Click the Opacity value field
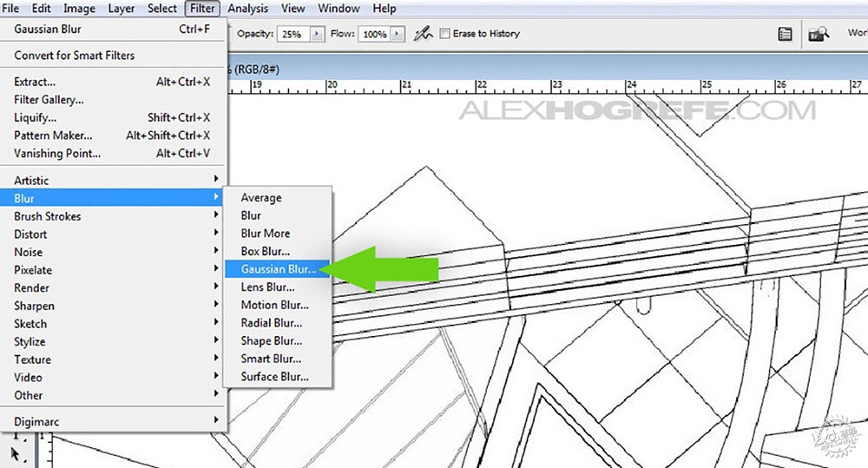868x468 pixels. [294, 34]
